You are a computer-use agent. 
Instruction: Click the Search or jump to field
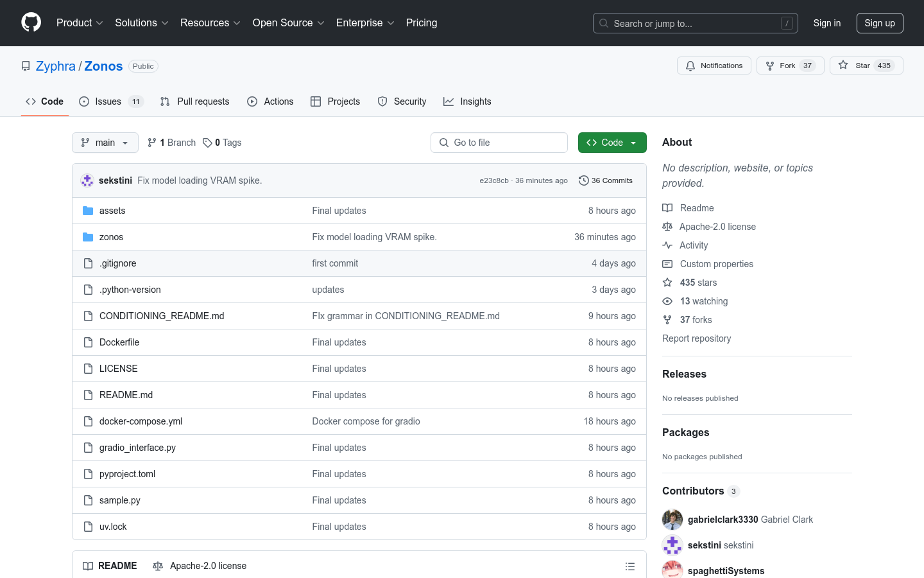coord(696,23)
